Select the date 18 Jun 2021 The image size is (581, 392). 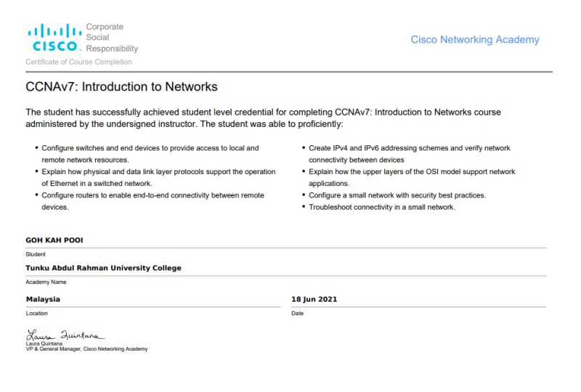coord(314,299)
